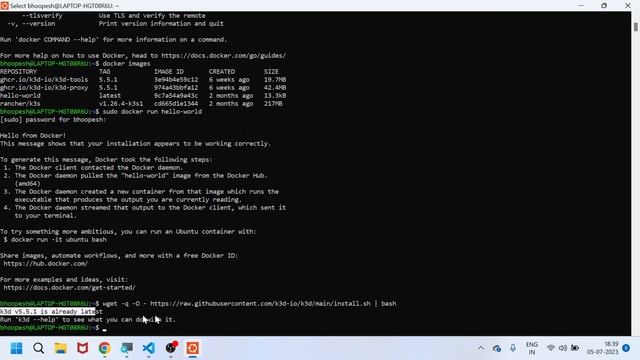
Task: Open the volume control
Action: (x=563, y=348)
